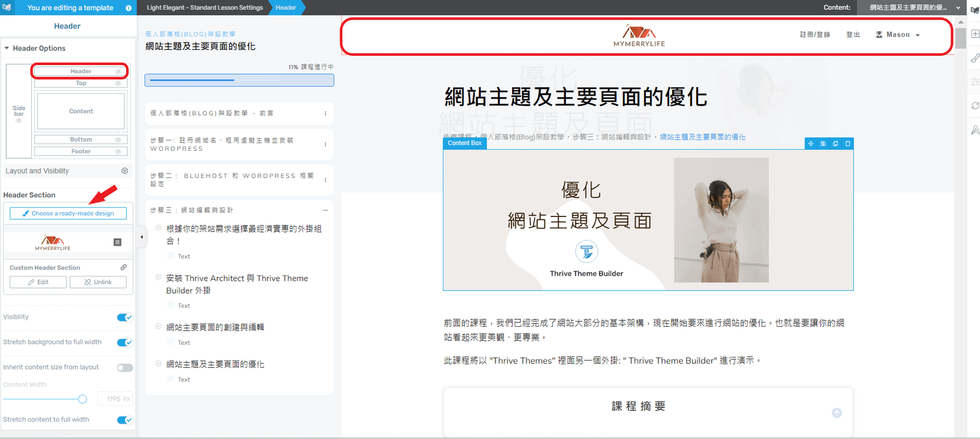This screenshot has width=980, height=439.
Task: Duplicate the Content Box with copy icon
Action: (x=835, y=143)
